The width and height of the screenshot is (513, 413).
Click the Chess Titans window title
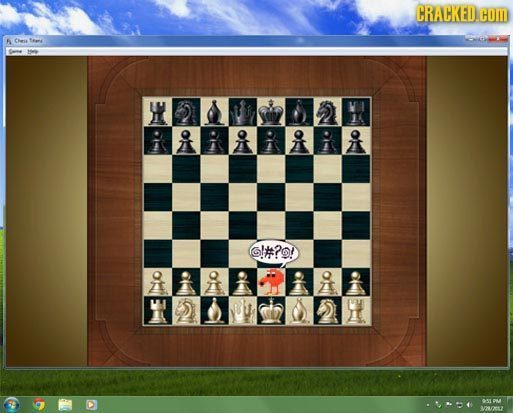point(28,41)
